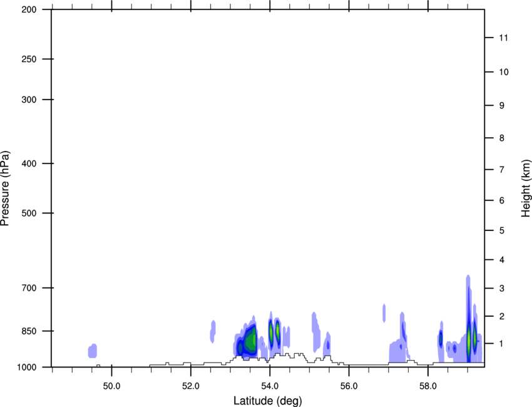
Task: Pick the 9 km height label
Action: coord(502,106)
